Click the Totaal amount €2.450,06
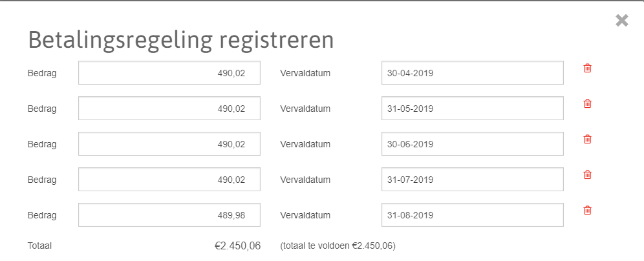The width and height of the screenshot is (644, 261). 237,245
